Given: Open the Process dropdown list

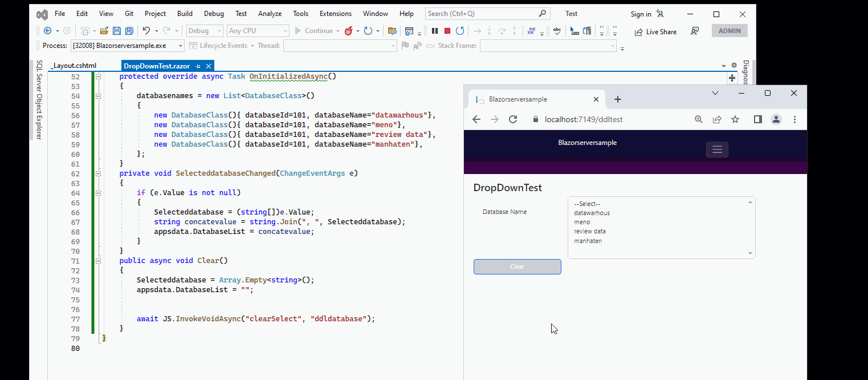Looking at the screenshot, I should coord(181,46).
